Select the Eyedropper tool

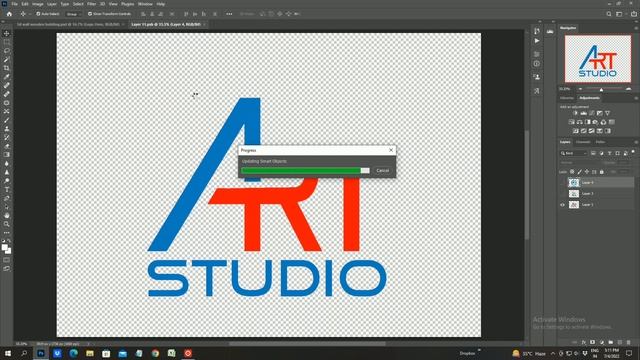(7, 77)
